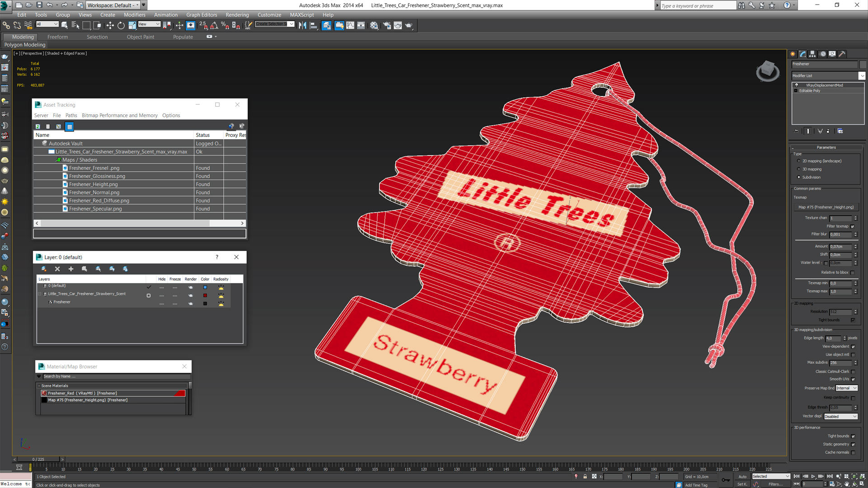Toggle Relative to bbox checkbox

tap(853, 272)
